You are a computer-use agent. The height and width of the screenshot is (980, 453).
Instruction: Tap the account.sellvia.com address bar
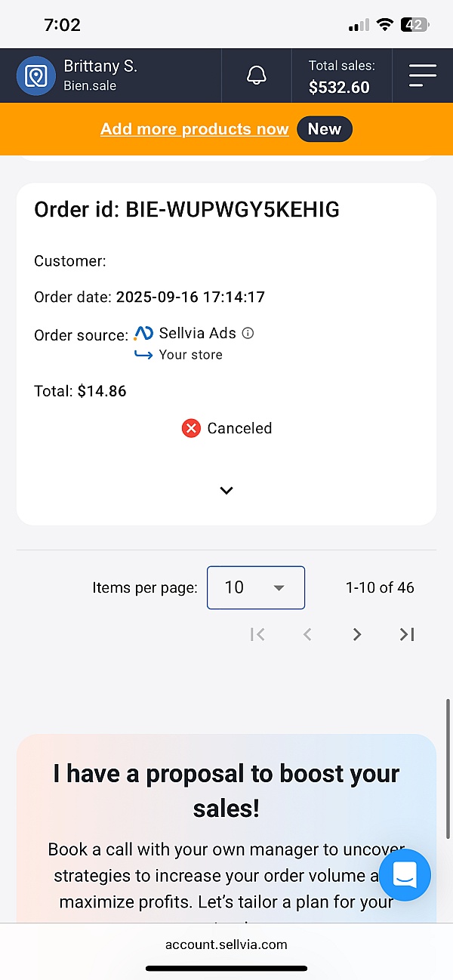(226, 944)
